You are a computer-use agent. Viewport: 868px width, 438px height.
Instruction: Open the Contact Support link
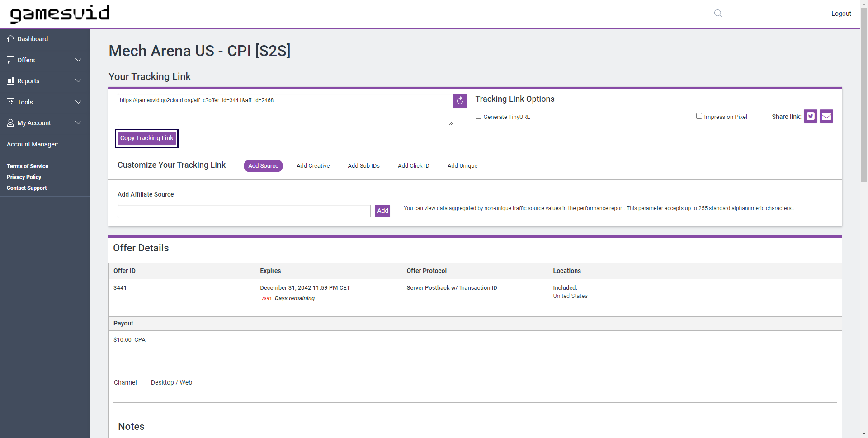click(27, 188)
